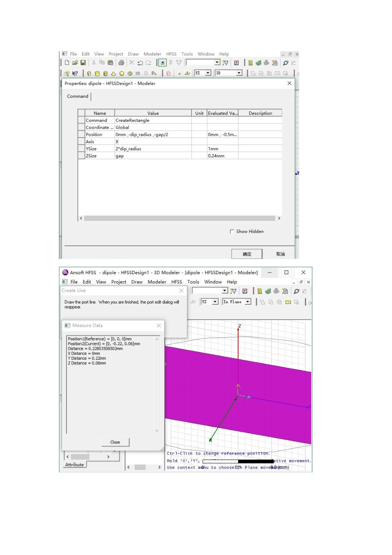Click right scroll arrow of Properties table scrollbar

pyautogui.click(x=279, y=218)
